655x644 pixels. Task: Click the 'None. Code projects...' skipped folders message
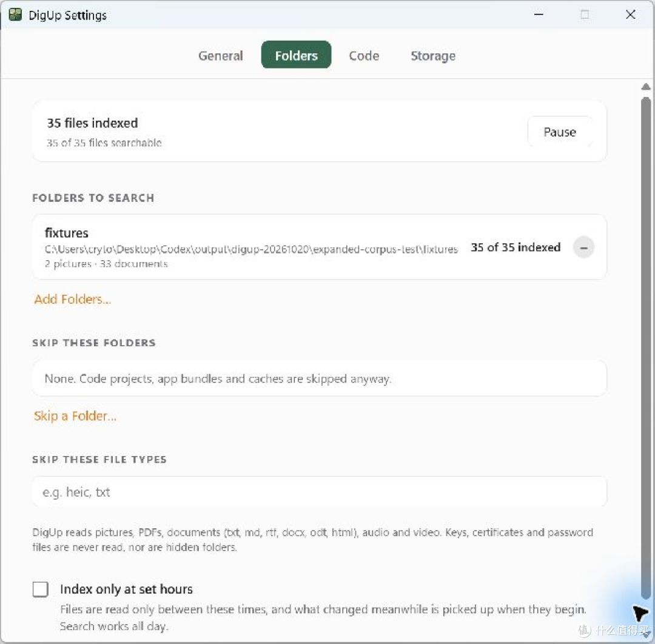[x=218, y=379]
